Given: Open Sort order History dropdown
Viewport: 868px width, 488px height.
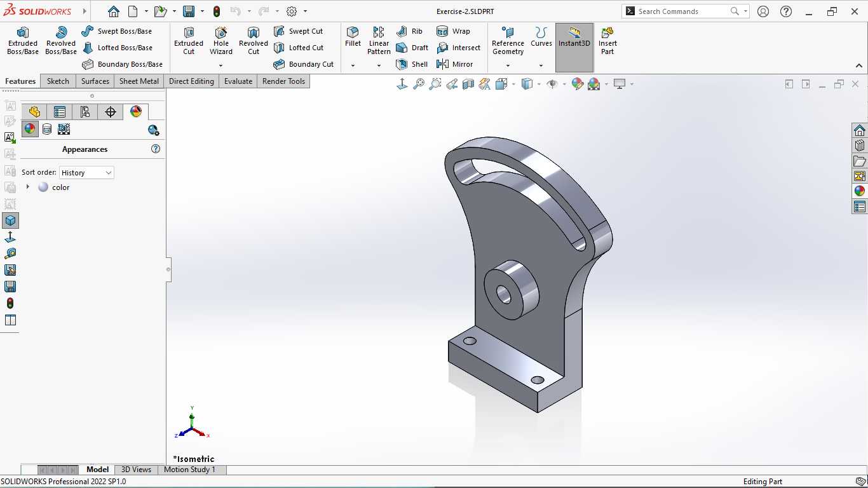Looking at the screenshot, I should [x=86, y=173].
